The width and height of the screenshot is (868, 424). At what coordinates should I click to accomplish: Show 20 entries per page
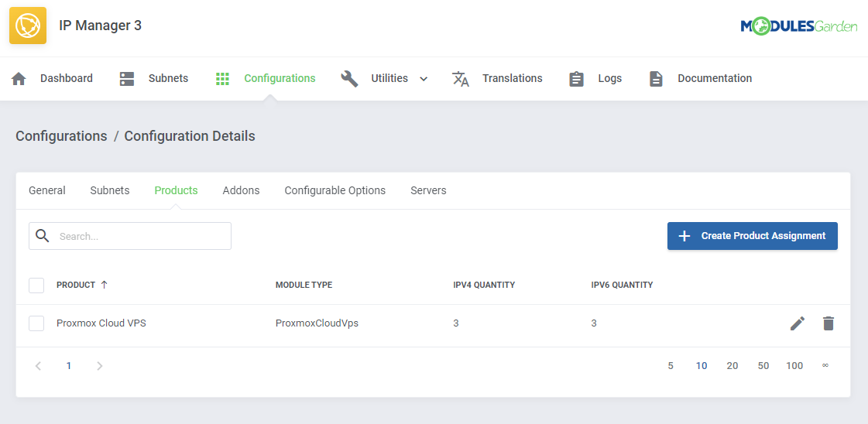[x=732, y=365]
